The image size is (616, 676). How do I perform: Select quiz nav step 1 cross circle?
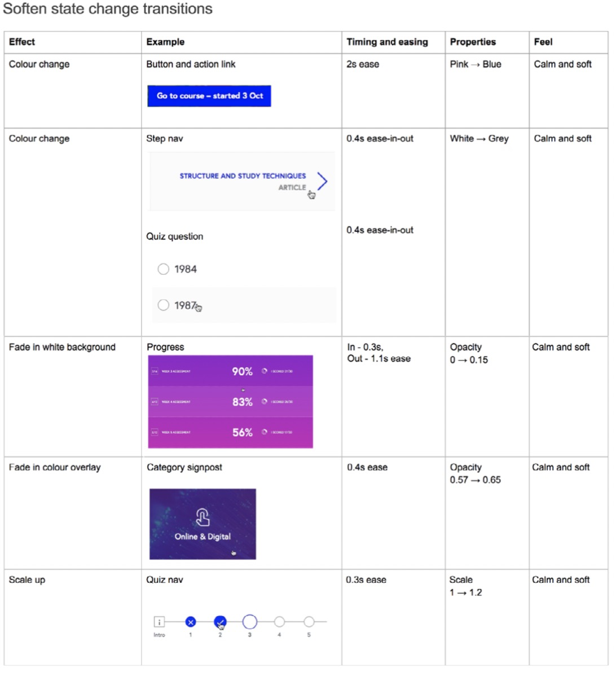pos(191,622)
